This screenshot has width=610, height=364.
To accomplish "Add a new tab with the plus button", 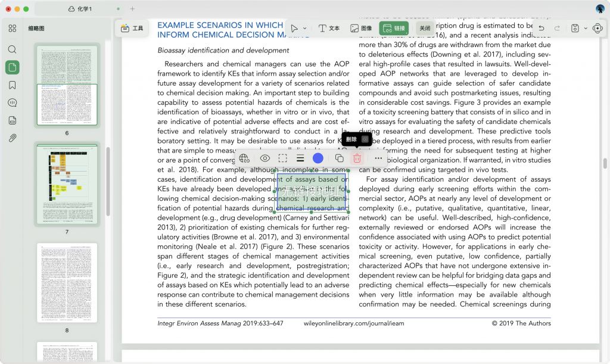I will 132,8.
